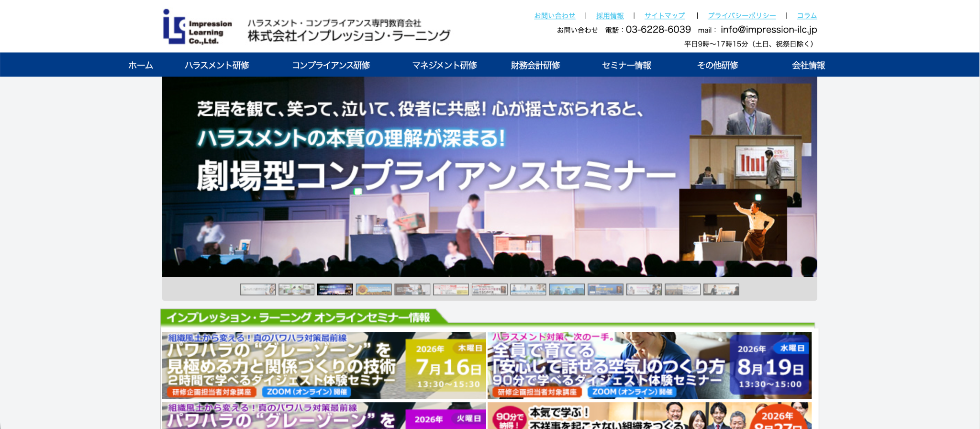Image resolution: width=980 pixels, height=429 pixels.
Task: Select the fifth slideshow thumbnail
Action: tap(412, 290)
